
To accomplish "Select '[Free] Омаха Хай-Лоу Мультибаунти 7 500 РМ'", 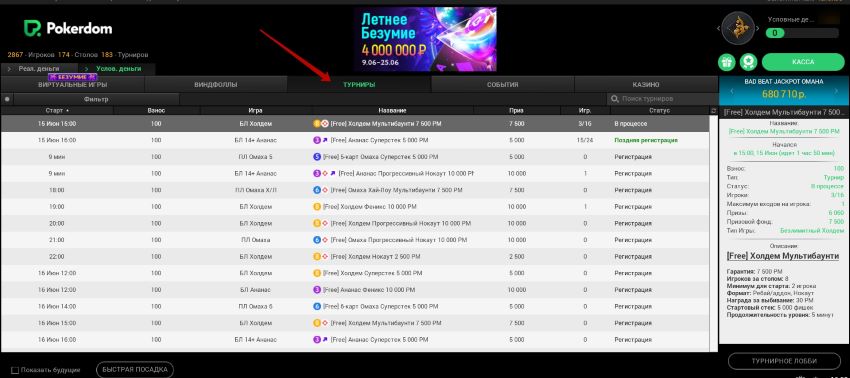I will point(396,190).
